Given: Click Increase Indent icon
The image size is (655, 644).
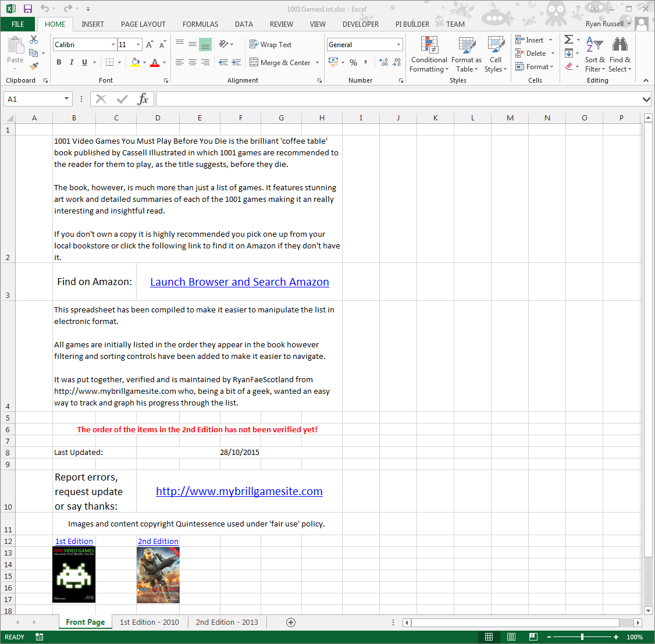Looking at the screenshot, I should click(236, 62).
